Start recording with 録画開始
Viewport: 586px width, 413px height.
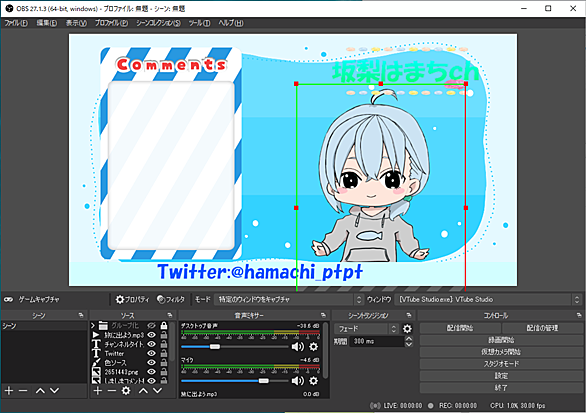click(501, 340)
